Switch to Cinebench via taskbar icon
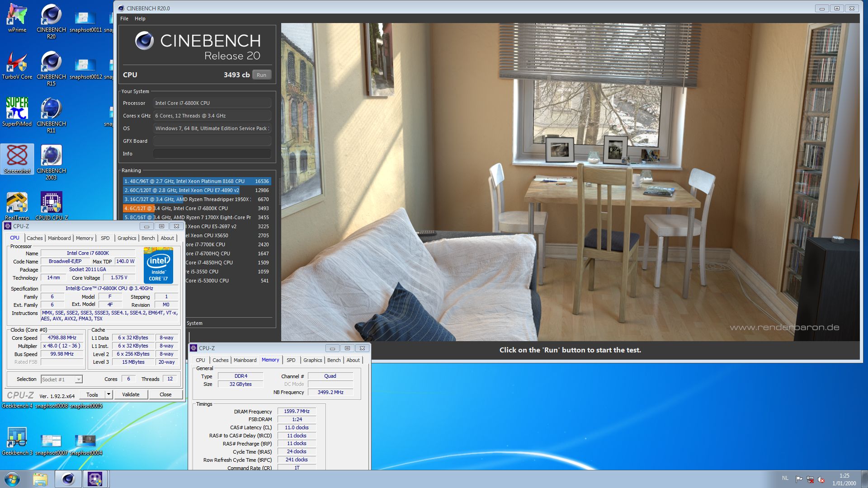The width and height of the screenshot is (868, 488). (x=68, y=479)
